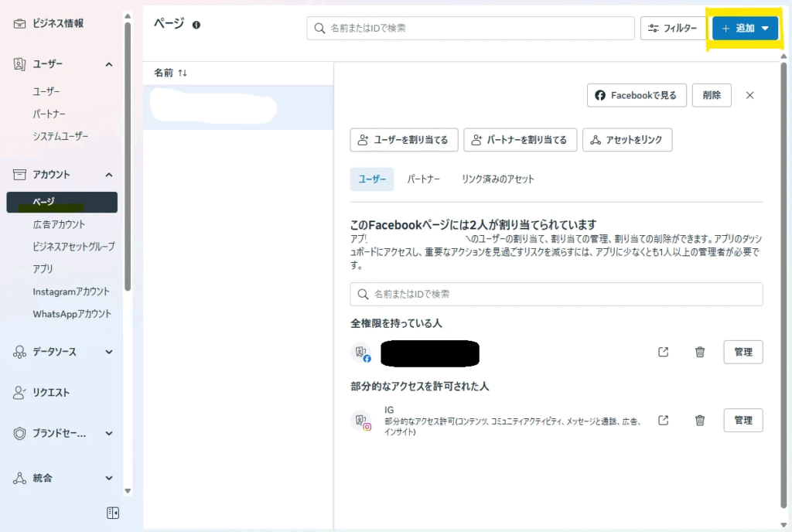Click the info icon beside ページ title
This screenshot has width=792, height=532.
[x=196, y=25]
